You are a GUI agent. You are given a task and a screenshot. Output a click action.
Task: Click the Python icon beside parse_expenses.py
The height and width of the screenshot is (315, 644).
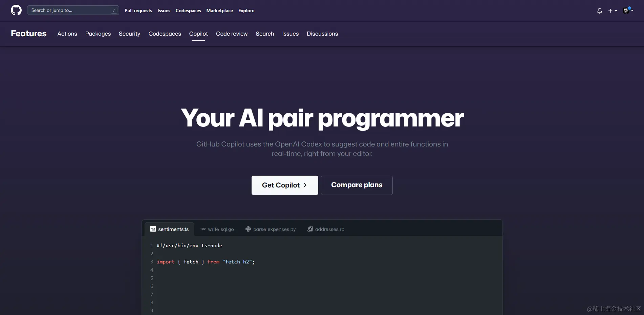(248, 229)
